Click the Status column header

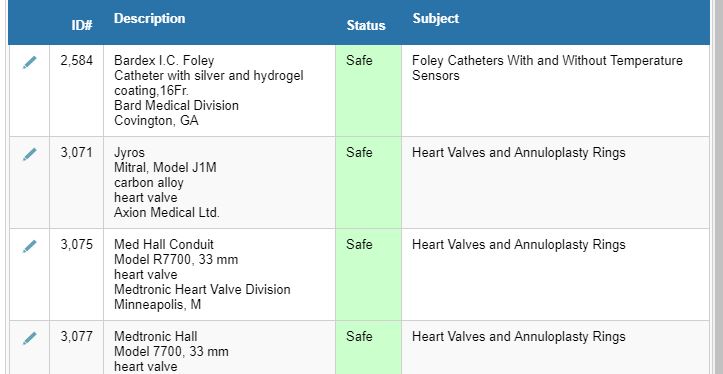tap(366, 25)
